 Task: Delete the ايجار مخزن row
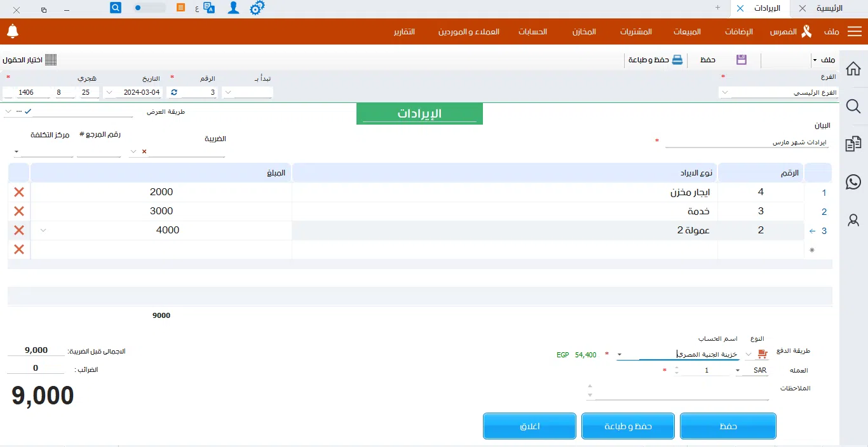click(19, 192)
